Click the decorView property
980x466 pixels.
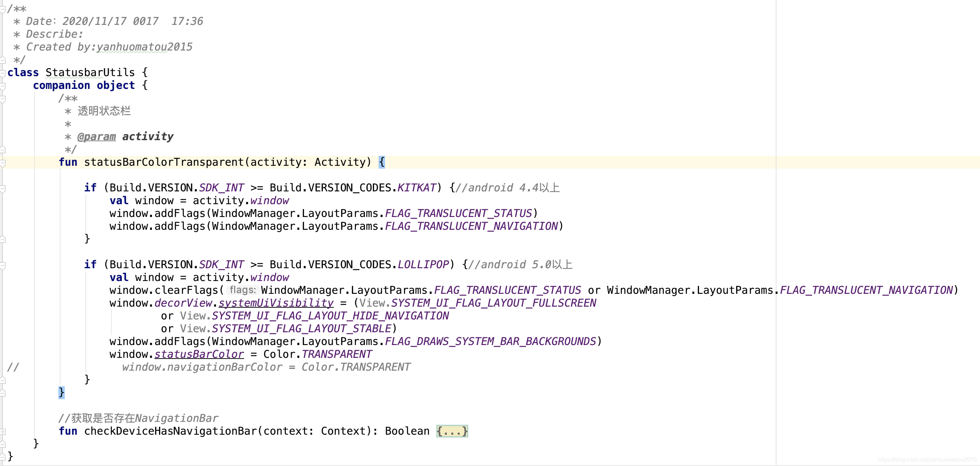[183, 303]
